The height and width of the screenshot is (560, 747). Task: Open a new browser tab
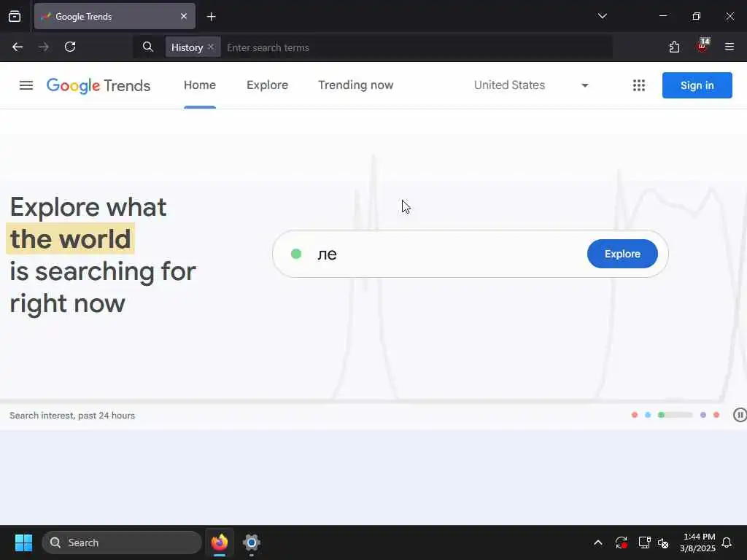point(211,17)
